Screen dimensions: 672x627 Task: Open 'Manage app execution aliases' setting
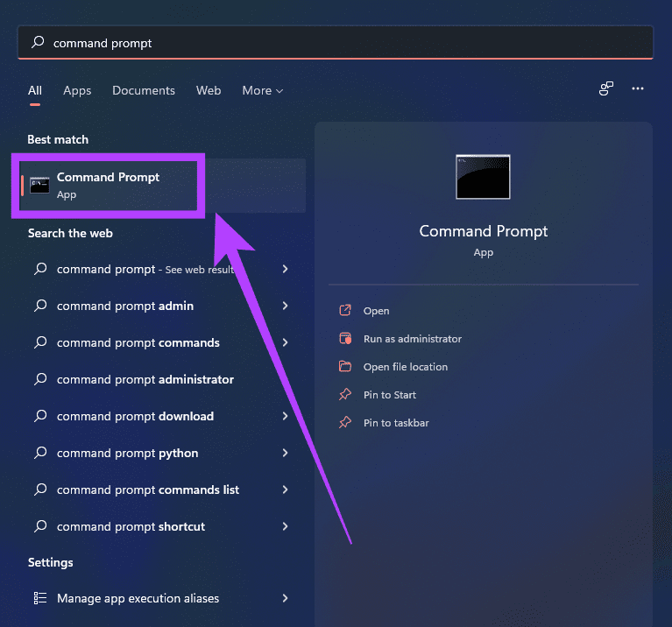[x=138, y=598]
